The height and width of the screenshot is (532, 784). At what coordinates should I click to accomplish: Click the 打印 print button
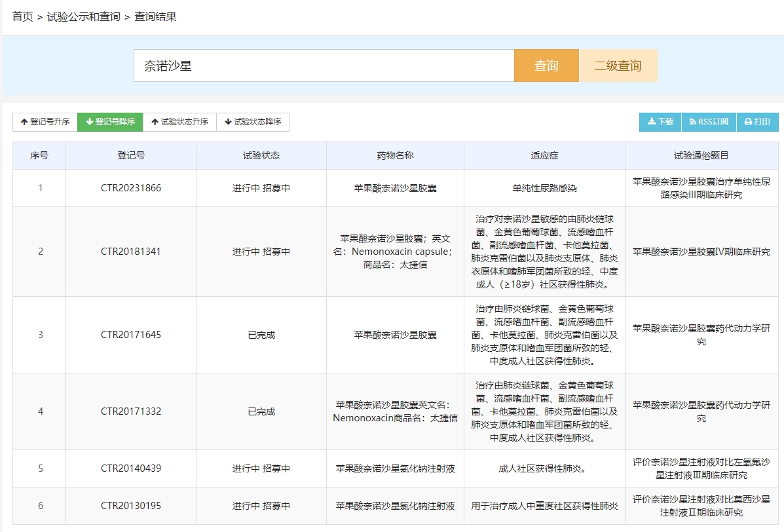[758, 122]
